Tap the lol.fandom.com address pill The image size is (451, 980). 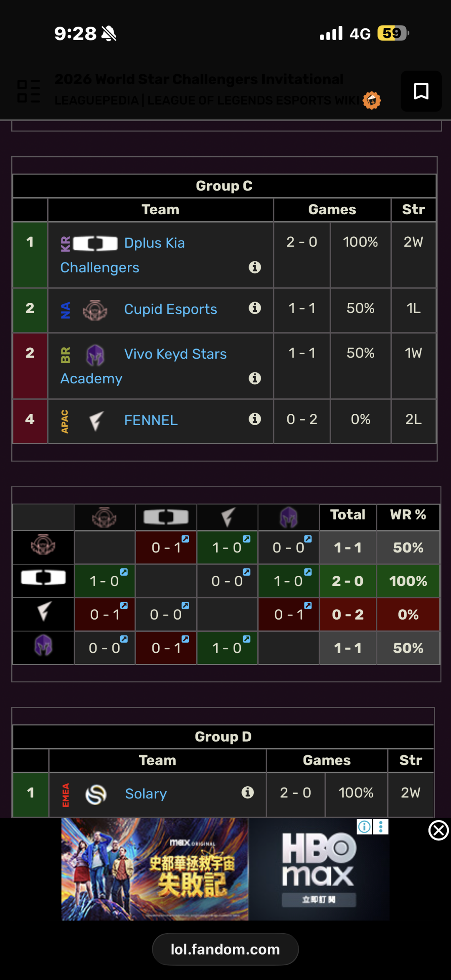click(x=225, y=949)
